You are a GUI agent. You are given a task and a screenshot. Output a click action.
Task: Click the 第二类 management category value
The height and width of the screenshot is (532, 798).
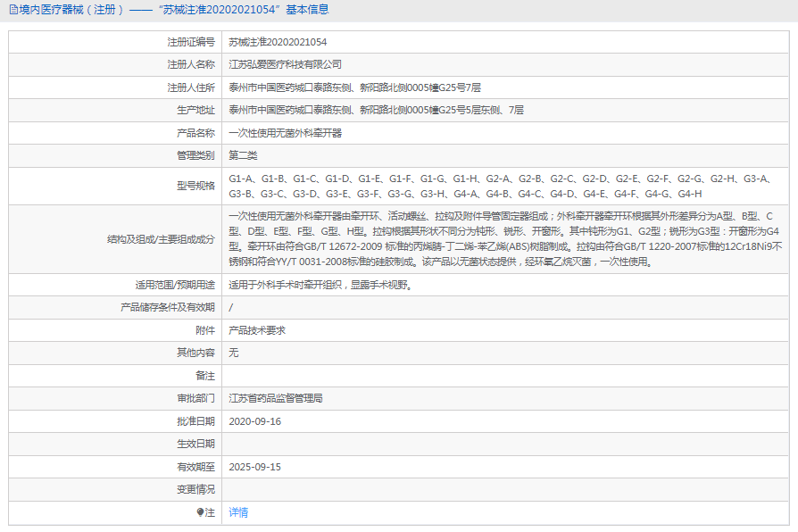coord(244,155)
